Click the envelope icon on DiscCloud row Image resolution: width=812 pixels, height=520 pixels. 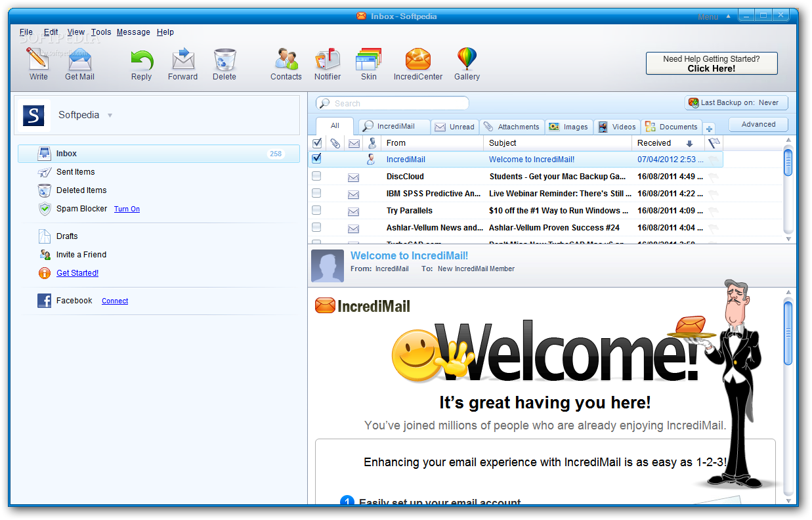tap(353, 177)
